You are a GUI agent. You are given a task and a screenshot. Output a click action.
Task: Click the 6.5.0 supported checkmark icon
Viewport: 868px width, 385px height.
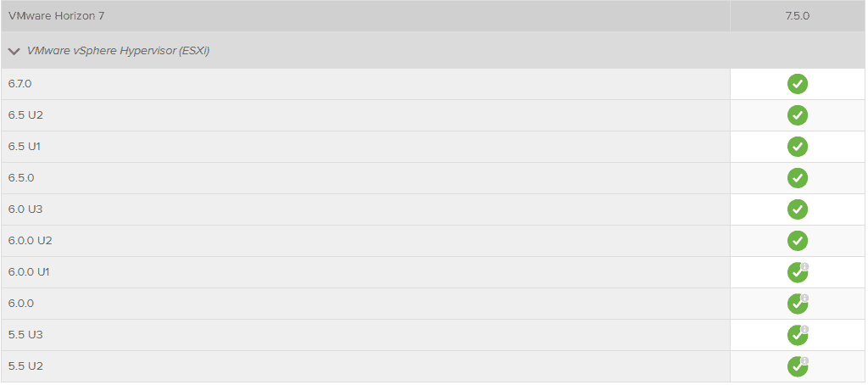pos(797,178)
